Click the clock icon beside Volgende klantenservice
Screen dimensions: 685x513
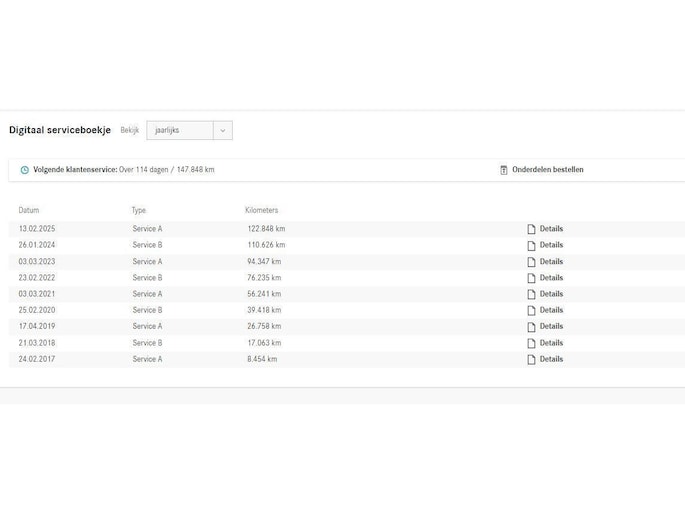[x=24, y=170]
